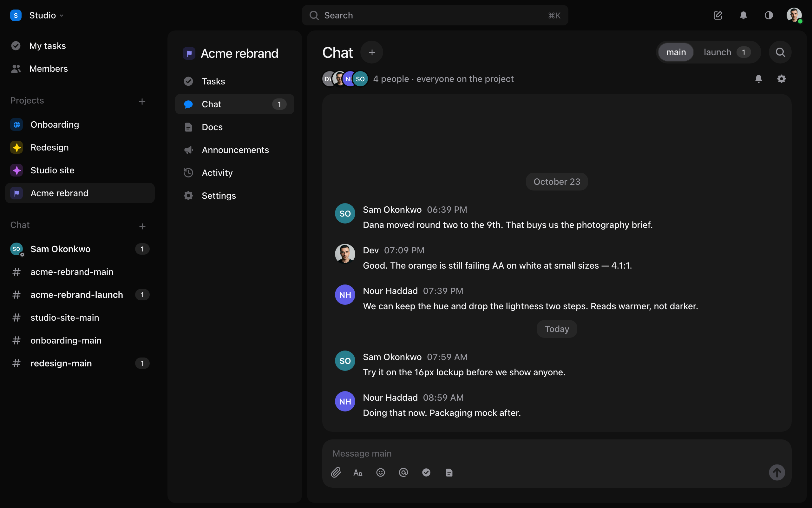
Task: Open Members page
Action: point(80,69)
